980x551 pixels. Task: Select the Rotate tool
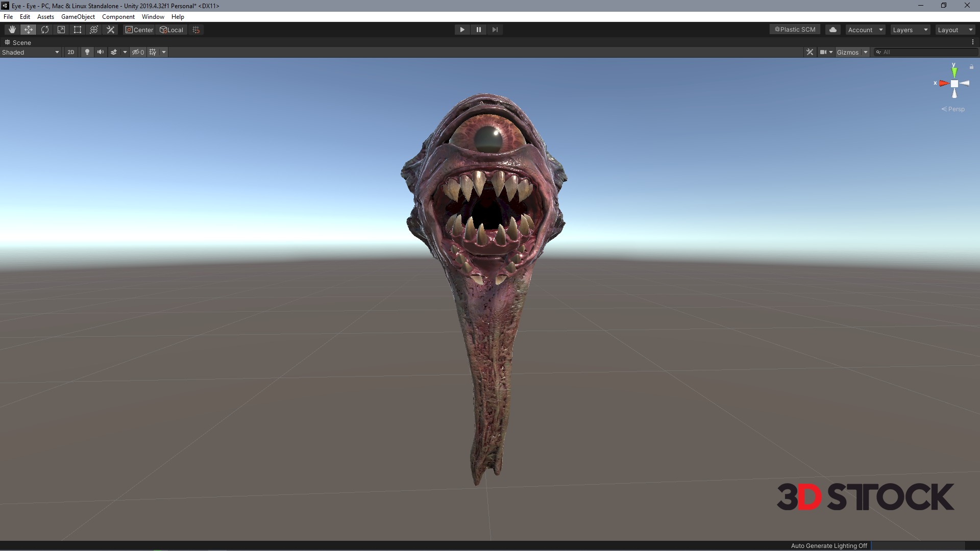pyautogui.click(x=45, y=30)
